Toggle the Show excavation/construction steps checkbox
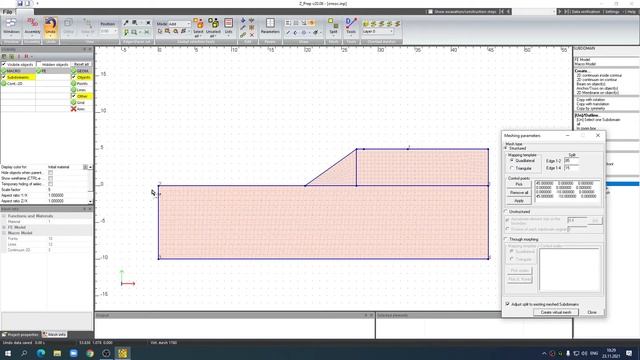 [x=430, y=12]
